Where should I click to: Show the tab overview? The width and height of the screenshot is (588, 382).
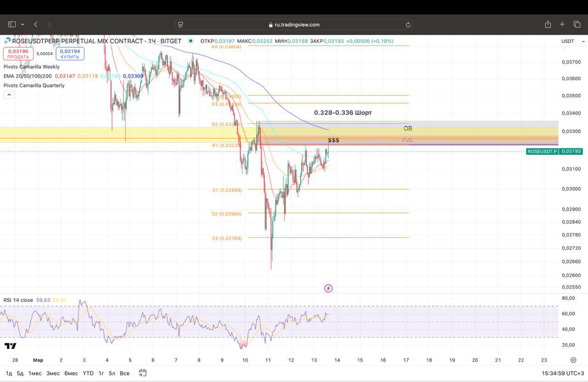point(577,24)
